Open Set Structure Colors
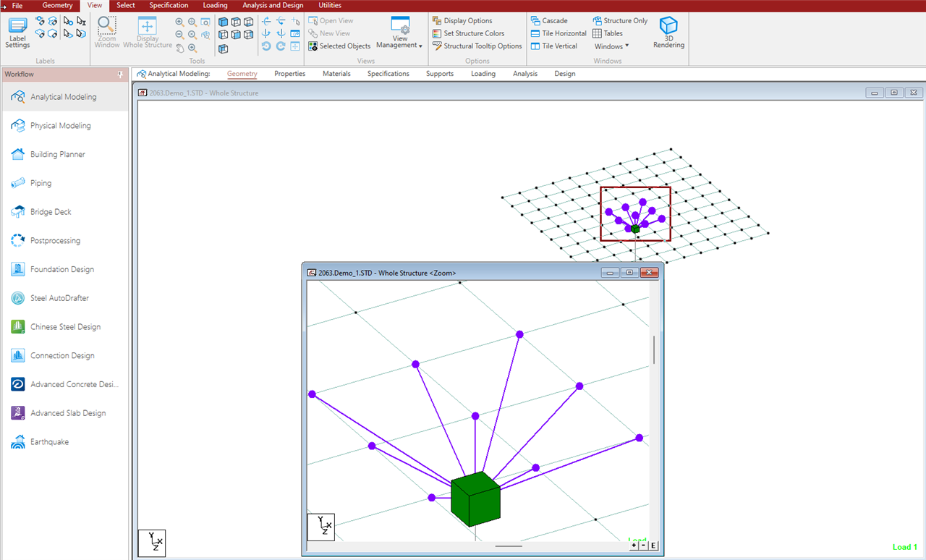This screenshot has height=560, width=926. coord(468,33)
